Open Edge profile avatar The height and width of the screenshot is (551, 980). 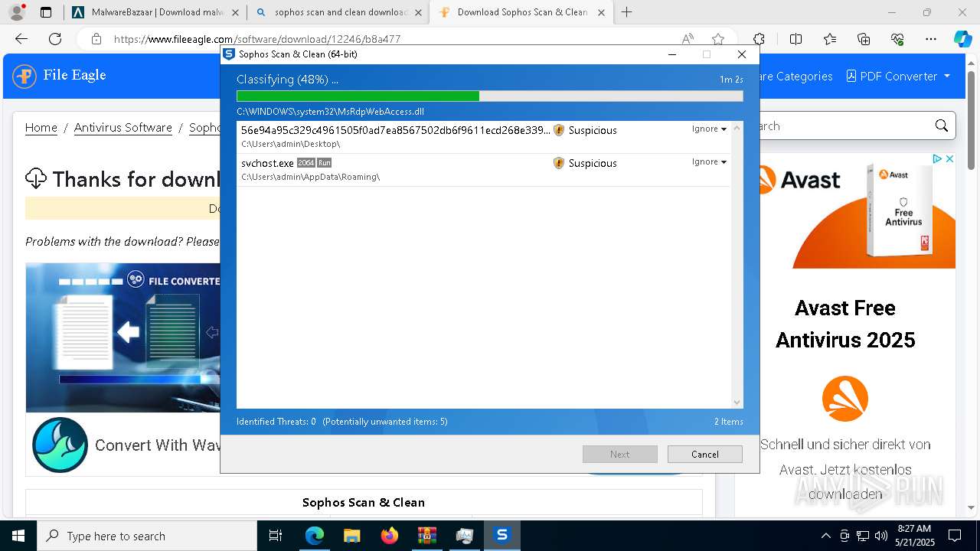click(x=16, y=12)
